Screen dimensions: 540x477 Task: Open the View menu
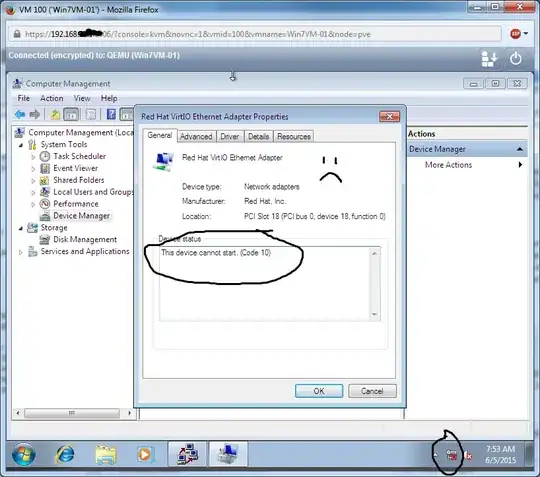point(82,98)
